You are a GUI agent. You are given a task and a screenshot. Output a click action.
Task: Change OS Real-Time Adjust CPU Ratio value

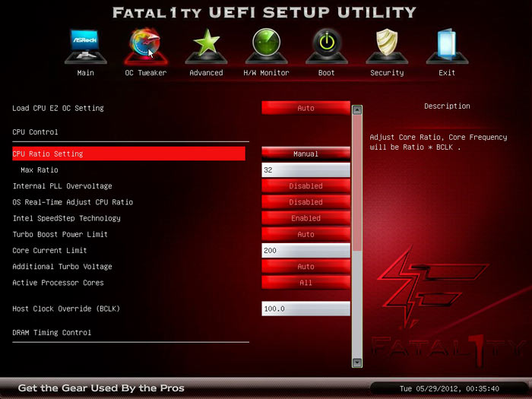(x=306, y=202)
